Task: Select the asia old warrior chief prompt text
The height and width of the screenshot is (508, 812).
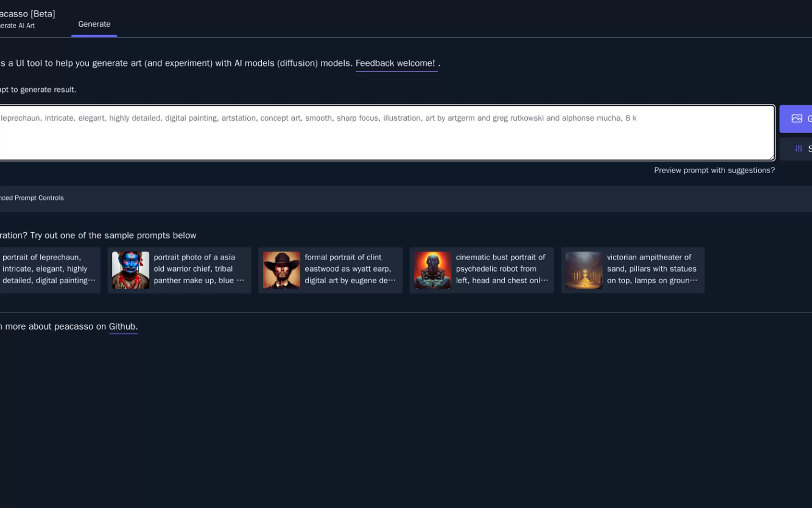Action: (x=198, y=269)
